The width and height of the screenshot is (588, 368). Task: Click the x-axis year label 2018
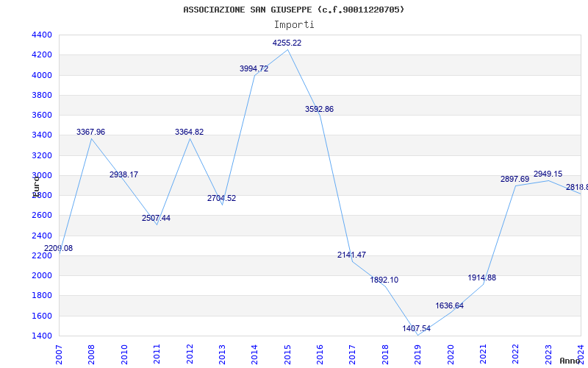tap(385, 355)
